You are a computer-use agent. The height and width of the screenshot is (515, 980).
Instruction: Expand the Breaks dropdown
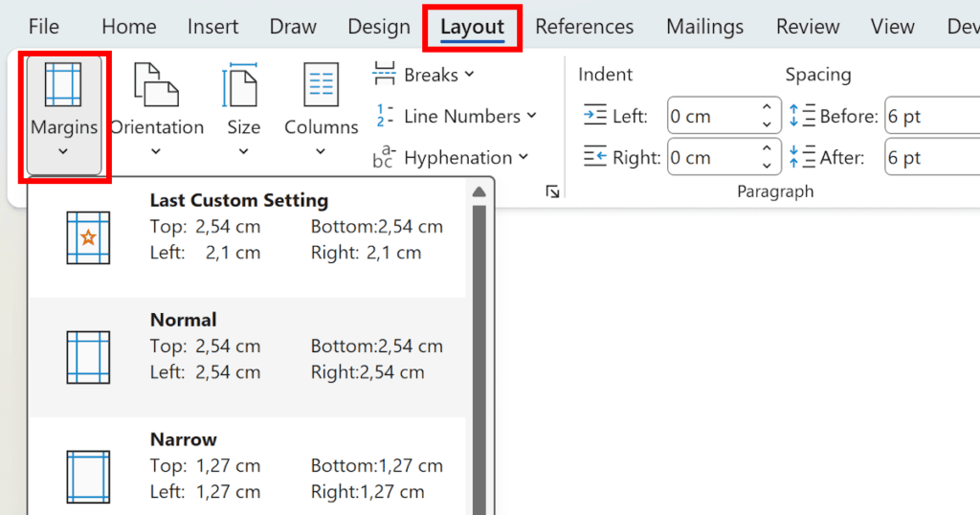[x=424, y=75]
